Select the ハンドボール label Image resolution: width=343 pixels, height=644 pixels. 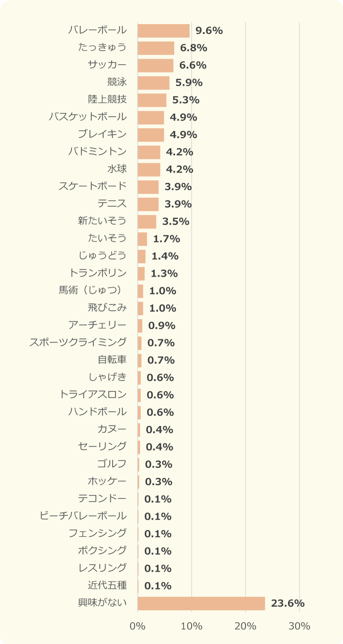coord(97,412)
